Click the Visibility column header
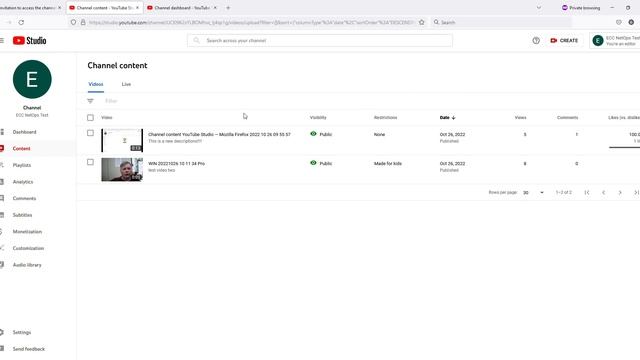The height and width of the screenshot is (360, 640). click(x=318, y=118)
